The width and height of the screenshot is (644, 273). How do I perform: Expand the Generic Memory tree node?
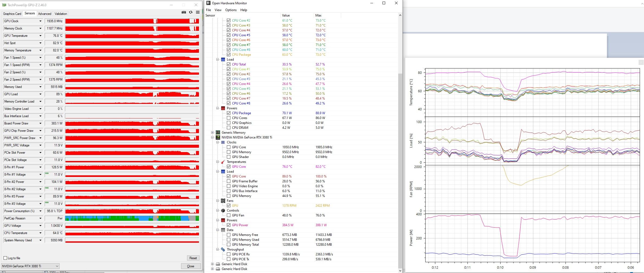pyautogui.click(x=213, y=133)
